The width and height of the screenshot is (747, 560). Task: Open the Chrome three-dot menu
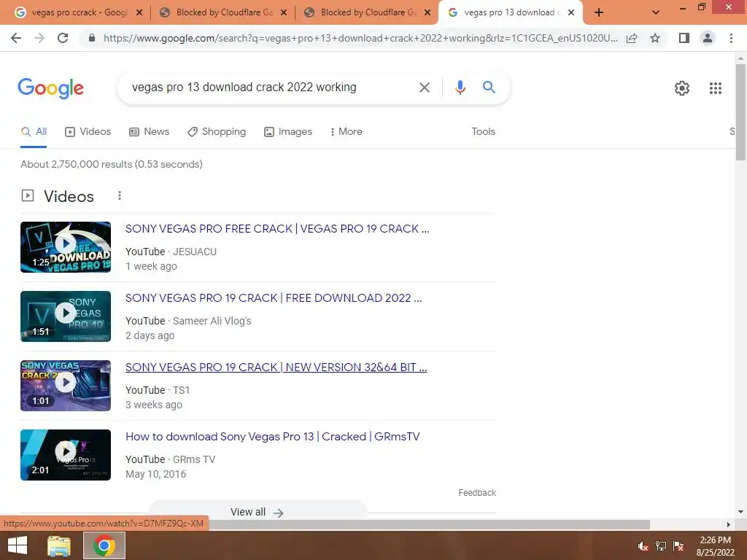(731, 38)
